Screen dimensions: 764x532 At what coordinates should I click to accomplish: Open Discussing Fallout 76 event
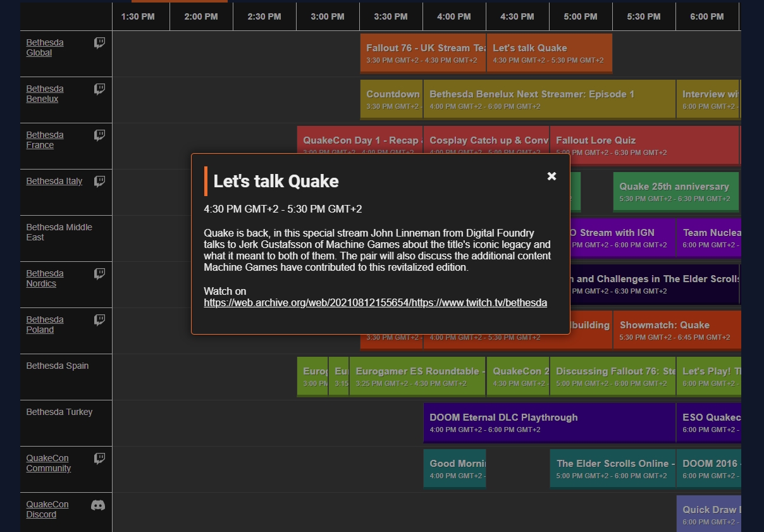613,376
